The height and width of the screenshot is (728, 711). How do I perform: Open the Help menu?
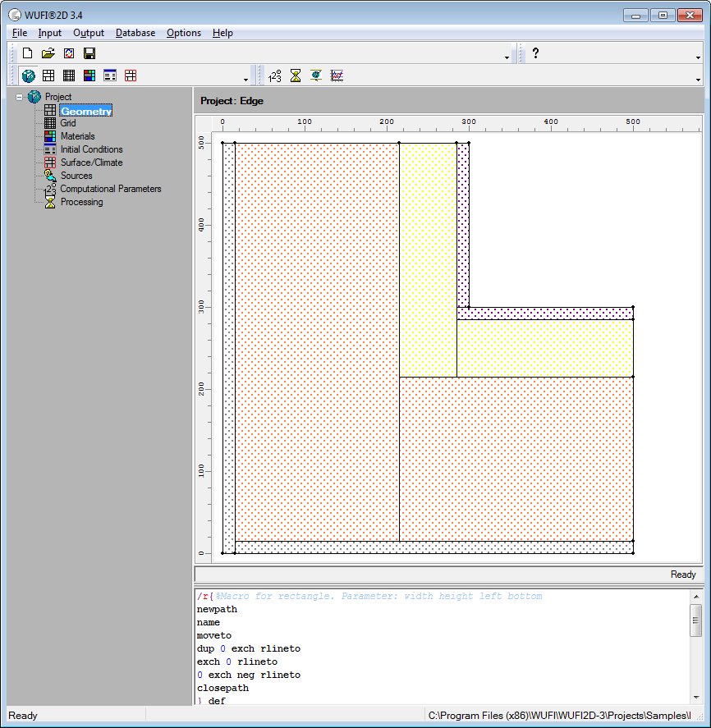coord(223,33)
